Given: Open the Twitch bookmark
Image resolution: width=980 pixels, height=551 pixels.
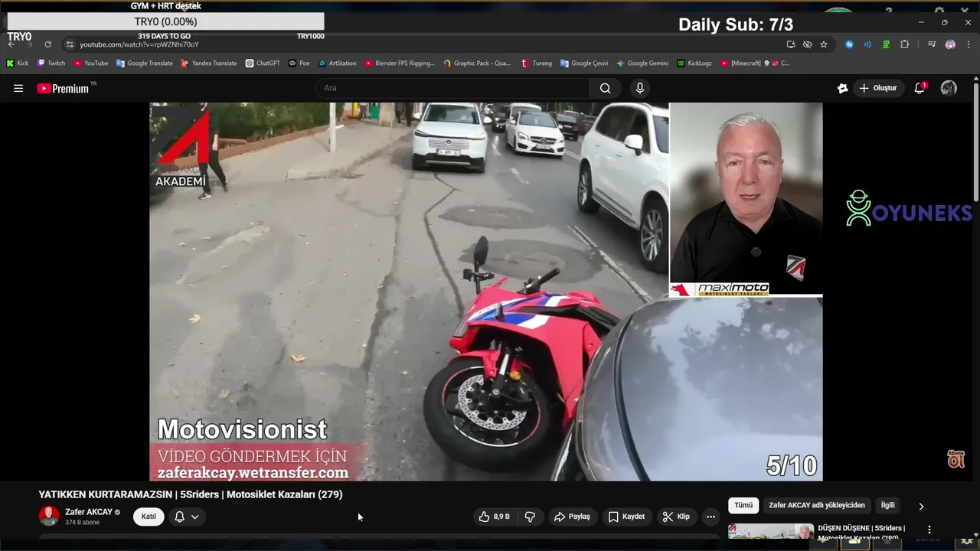Looking at the screenshot, I should [51, 64].
